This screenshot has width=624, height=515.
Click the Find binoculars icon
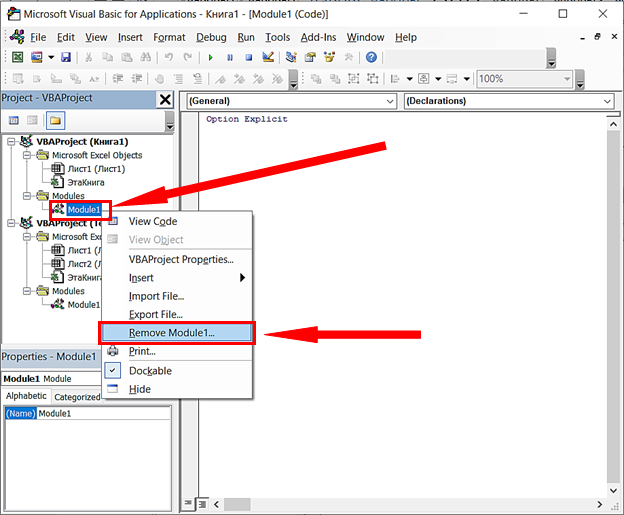pyautogui.click(x=146, y=57)
